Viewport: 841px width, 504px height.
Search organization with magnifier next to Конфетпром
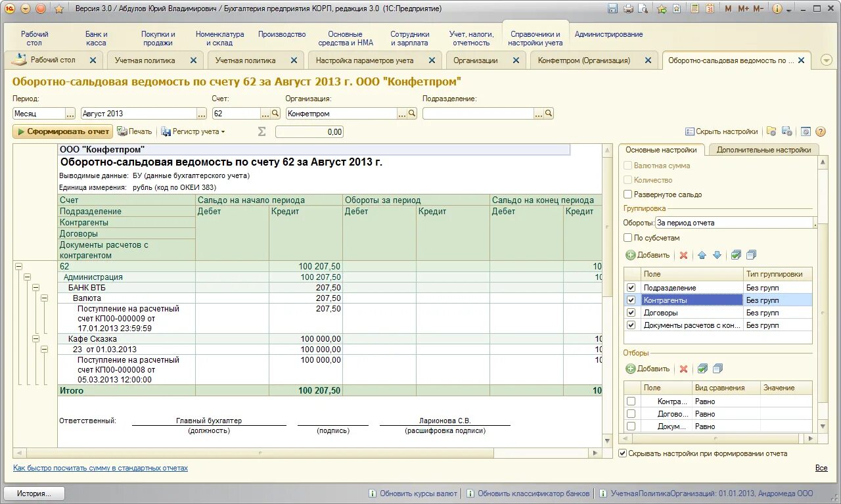pyautogui.click(x=412, y=114)
